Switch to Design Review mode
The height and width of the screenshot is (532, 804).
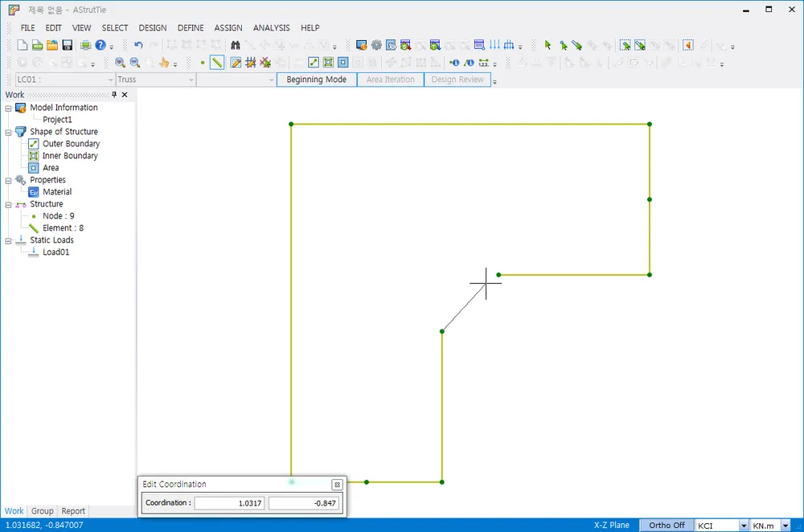point(457,80)
